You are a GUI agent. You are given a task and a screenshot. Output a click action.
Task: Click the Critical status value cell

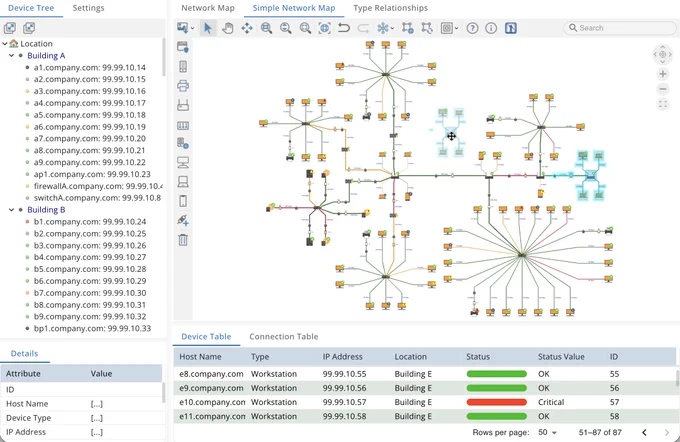[551, 403]
